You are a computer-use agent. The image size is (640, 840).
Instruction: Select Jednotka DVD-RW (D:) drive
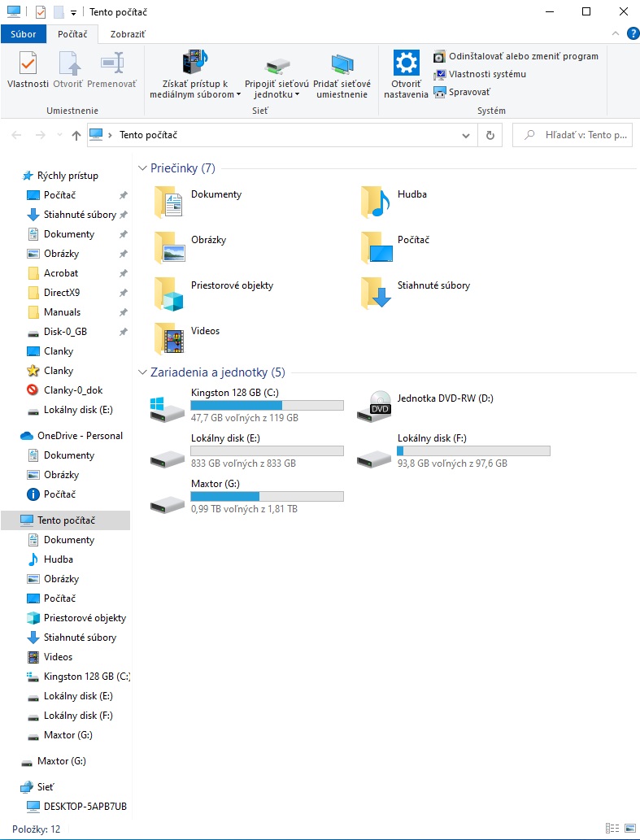[426, 406]
